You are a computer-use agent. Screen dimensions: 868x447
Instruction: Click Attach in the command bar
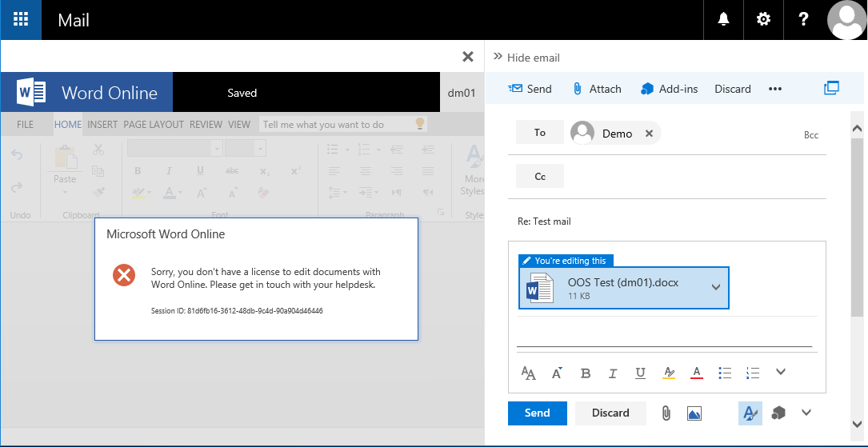tap(597, 89)
